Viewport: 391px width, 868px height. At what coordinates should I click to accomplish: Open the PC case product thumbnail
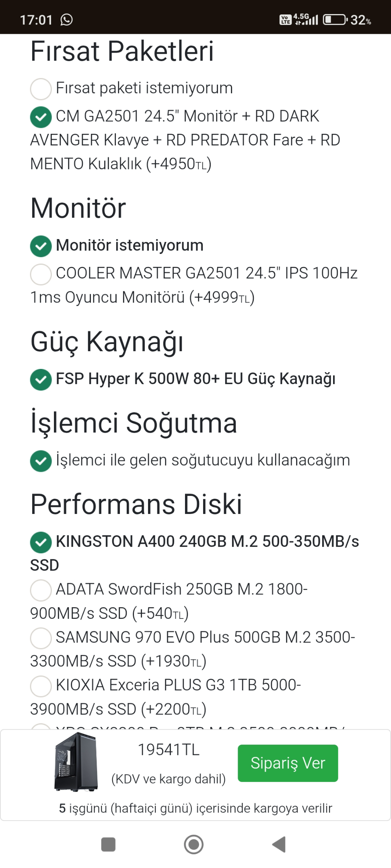pyautogui.click(x=76, y=762)
